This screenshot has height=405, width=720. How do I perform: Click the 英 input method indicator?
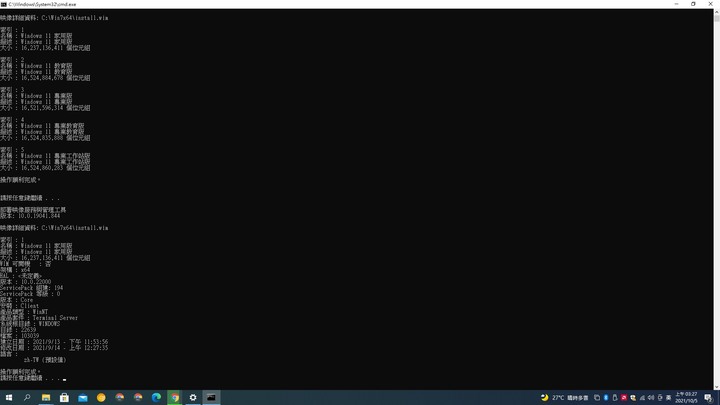(669, 398)
